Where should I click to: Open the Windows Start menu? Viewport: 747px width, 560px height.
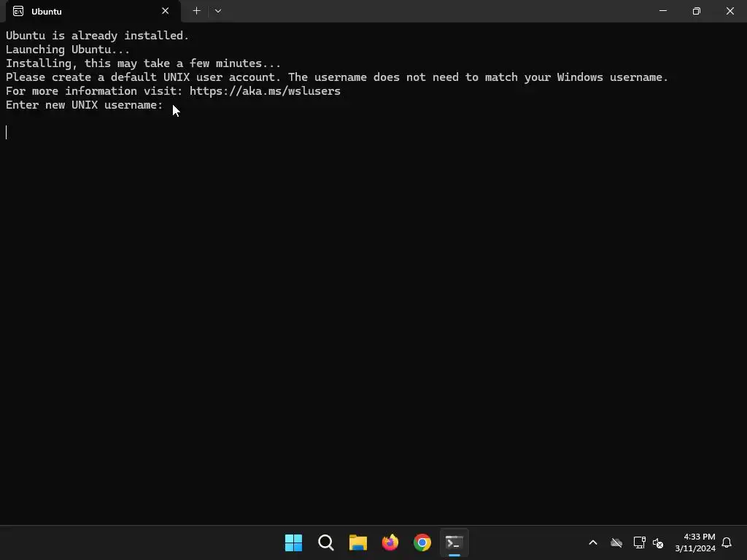pos(293,542)
